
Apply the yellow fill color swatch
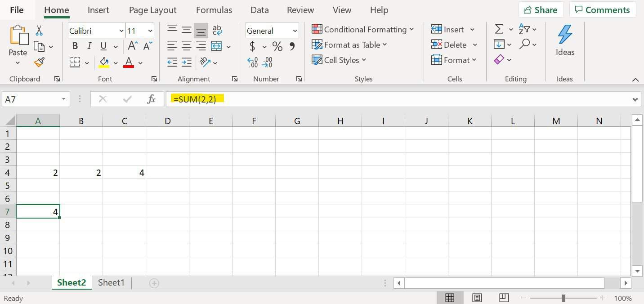tap(104, 62)
